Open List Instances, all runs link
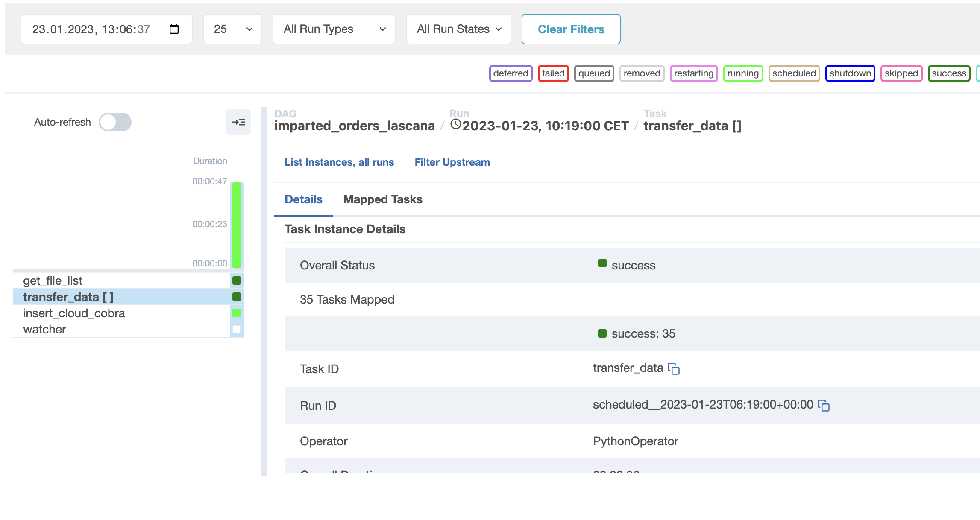 [339, 162]
